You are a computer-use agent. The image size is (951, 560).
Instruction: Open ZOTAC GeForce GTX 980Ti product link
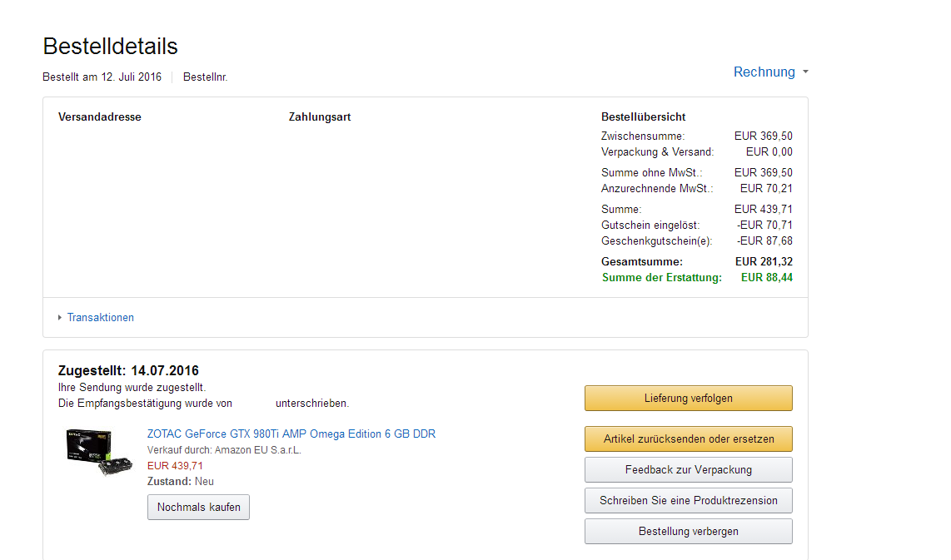coord(291,434)
